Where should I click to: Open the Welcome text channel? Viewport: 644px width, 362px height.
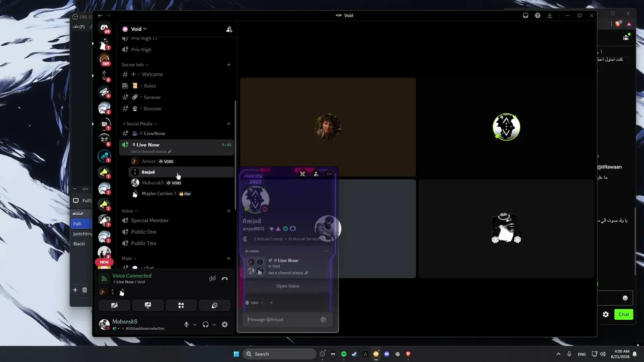(x=177, y=74)
